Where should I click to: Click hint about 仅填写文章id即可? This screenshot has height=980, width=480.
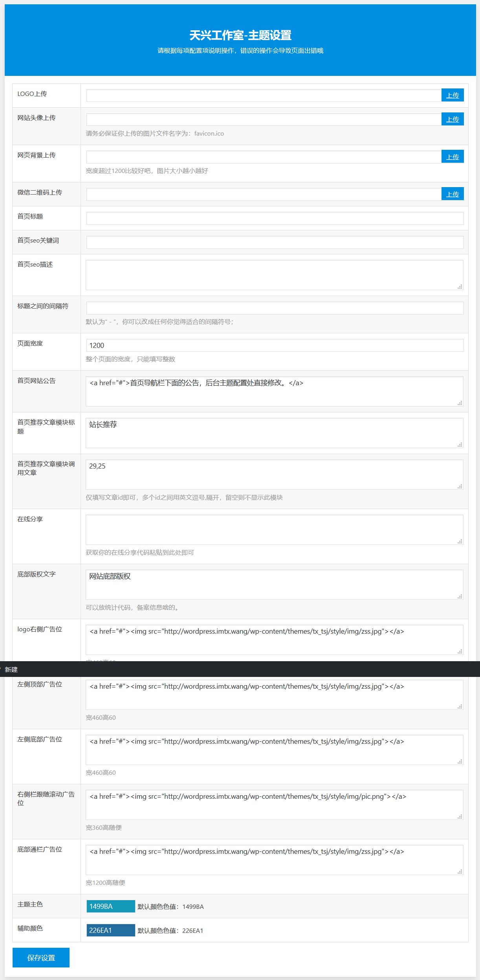pos(184,498)
